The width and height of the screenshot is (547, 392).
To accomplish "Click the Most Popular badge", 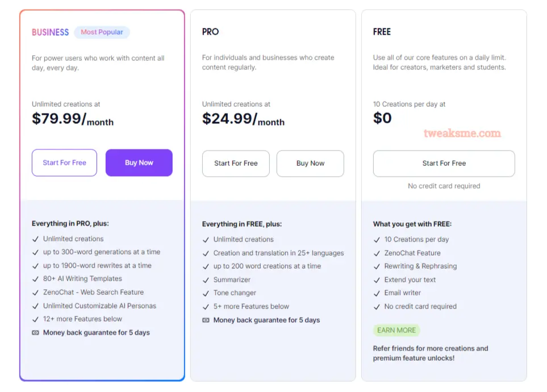I will pos(102,32).
